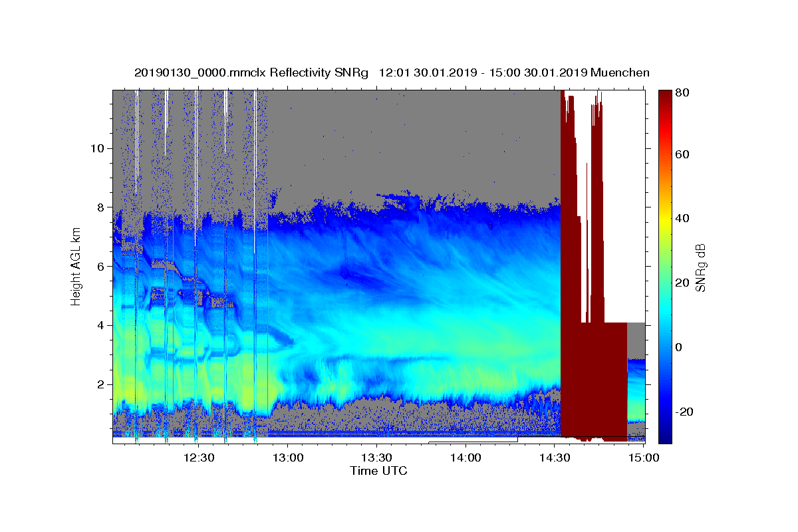The height and width of the screenshot is (532, 798).
Task: Click the small white rectangle below the plot near 14:00
Action: coord(473,440)
